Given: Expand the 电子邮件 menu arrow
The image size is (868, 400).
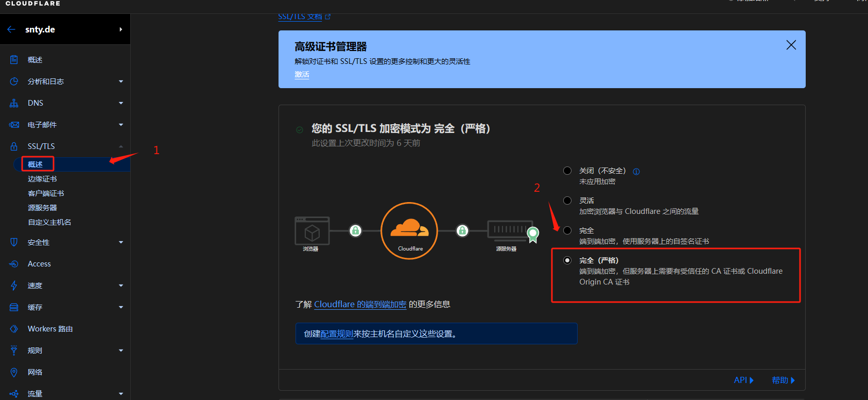Looking at the screenshot, I should 121,125.
